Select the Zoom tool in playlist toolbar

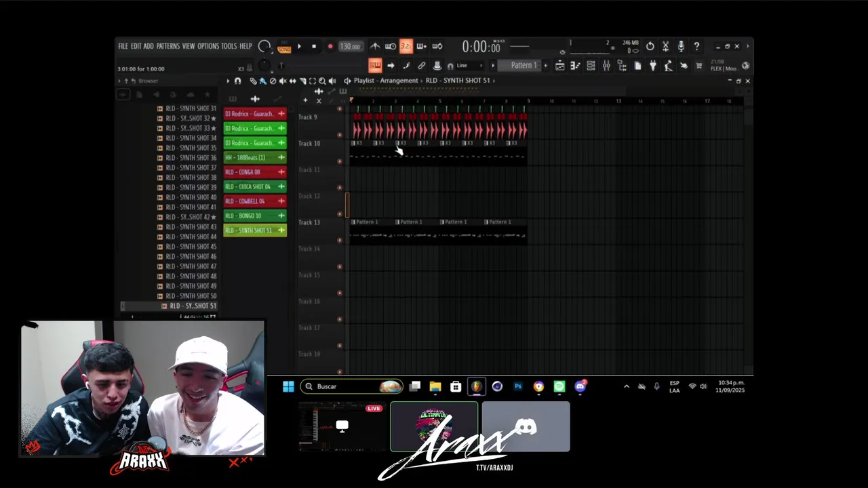[x=322, y=81]
